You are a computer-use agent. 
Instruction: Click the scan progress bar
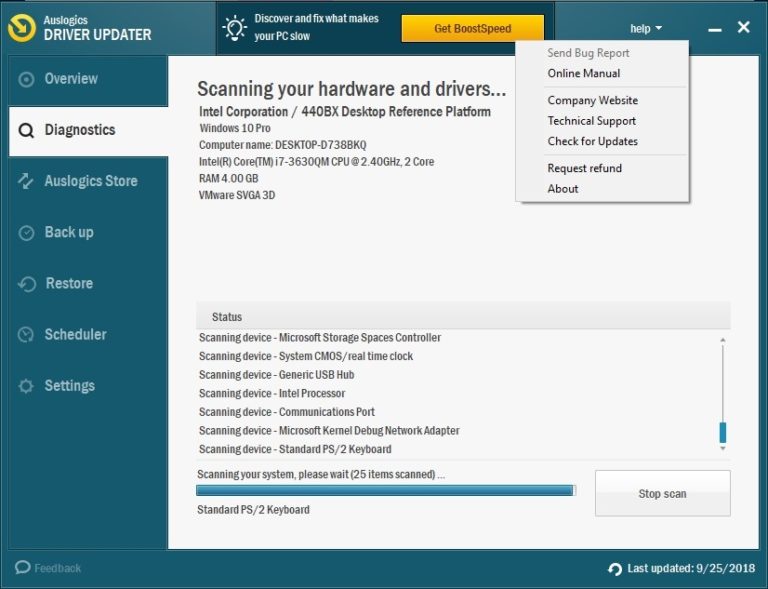(385, 491)
